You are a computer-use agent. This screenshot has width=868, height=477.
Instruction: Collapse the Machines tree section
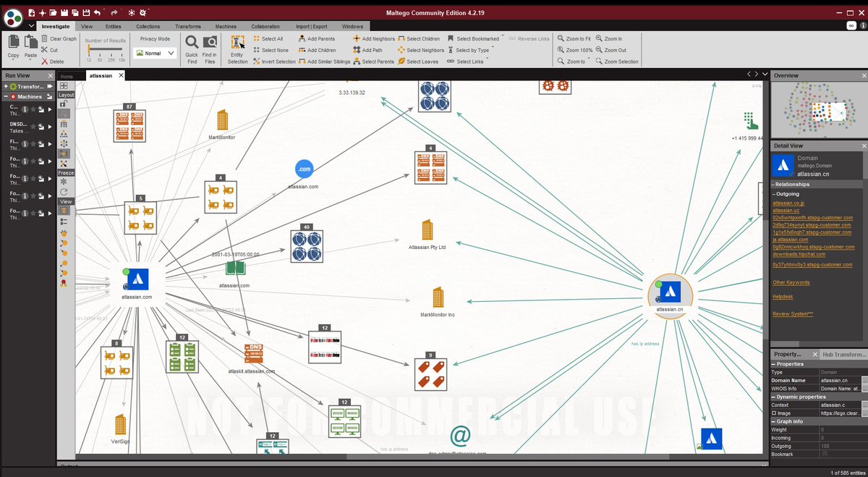[x=6, y=96]
